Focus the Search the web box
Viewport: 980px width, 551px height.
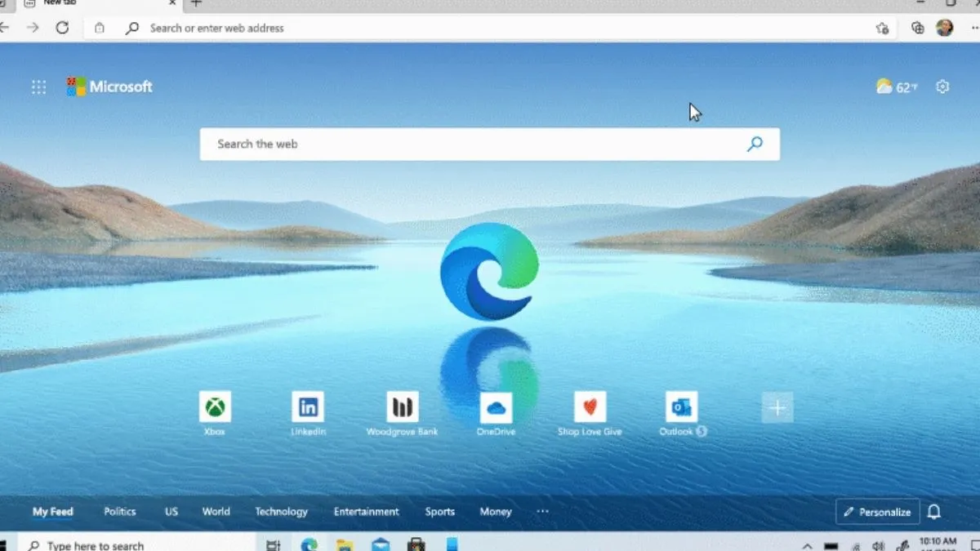474,144
